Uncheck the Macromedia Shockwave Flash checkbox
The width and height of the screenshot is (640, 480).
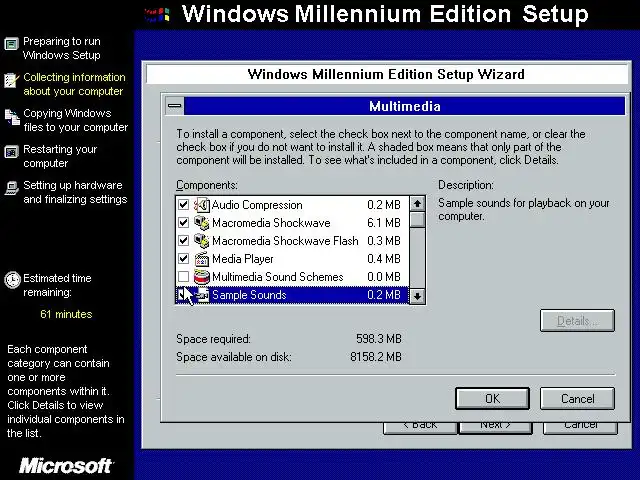click(183, 240)
